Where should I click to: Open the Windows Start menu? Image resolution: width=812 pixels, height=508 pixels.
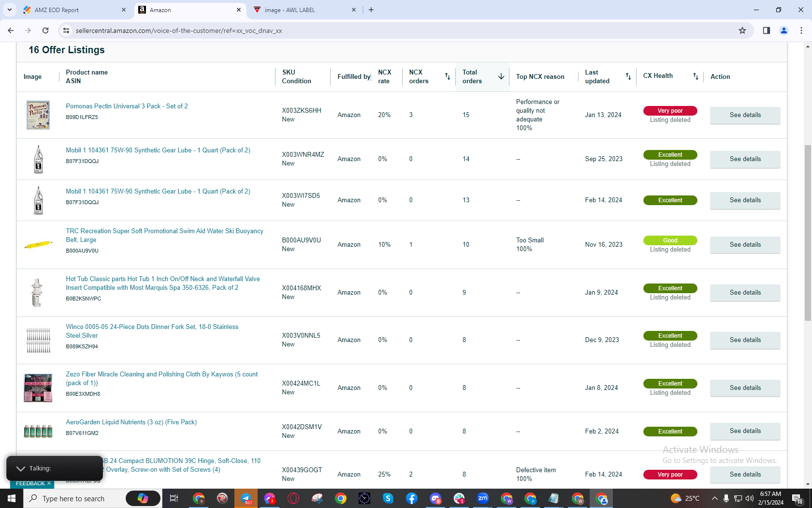[12, 498]
